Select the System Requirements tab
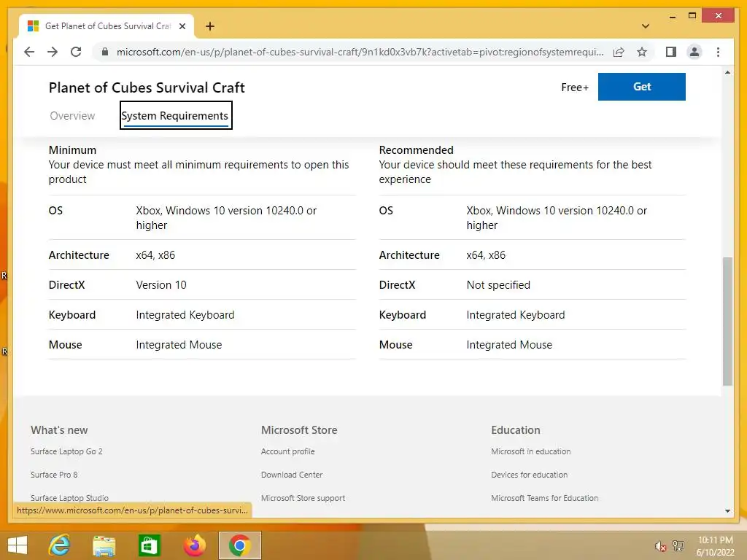This screenshot has width=747, height=560. [176, 115]
